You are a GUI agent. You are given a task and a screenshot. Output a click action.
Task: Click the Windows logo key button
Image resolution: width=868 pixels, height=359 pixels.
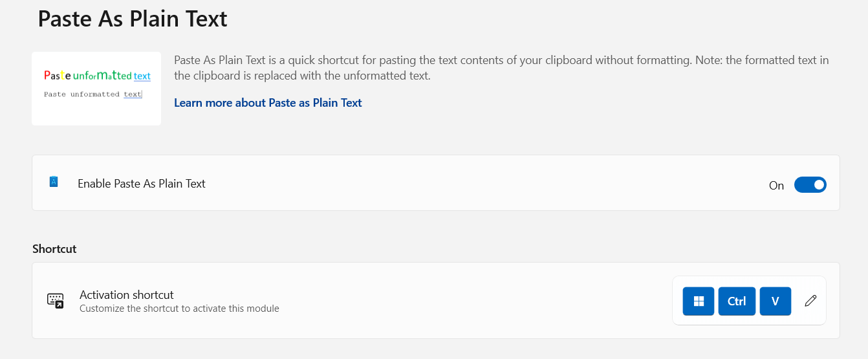pos(699,301)
